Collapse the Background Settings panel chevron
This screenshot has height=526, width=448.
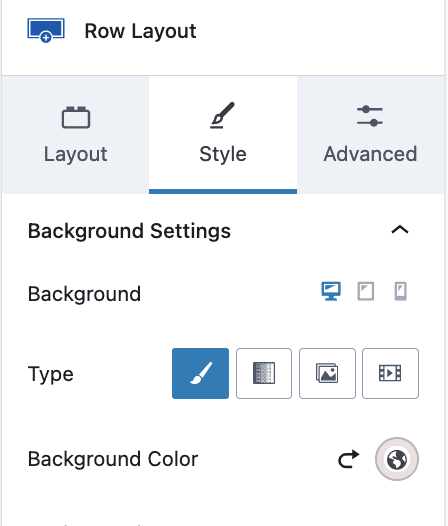click(x=400, y=230)
